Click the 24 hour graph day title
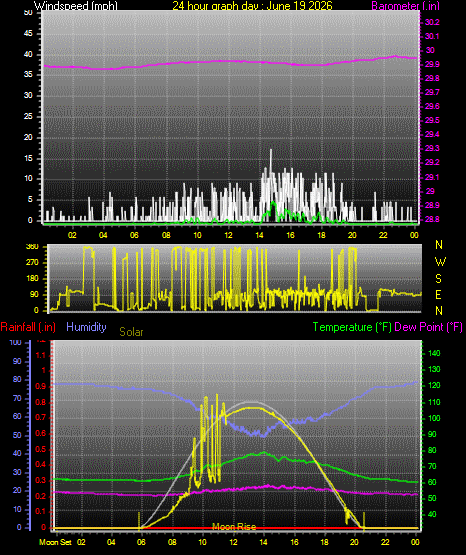This screenshot has width=466, height=555. pyautogui.click(x=252, y=6)
